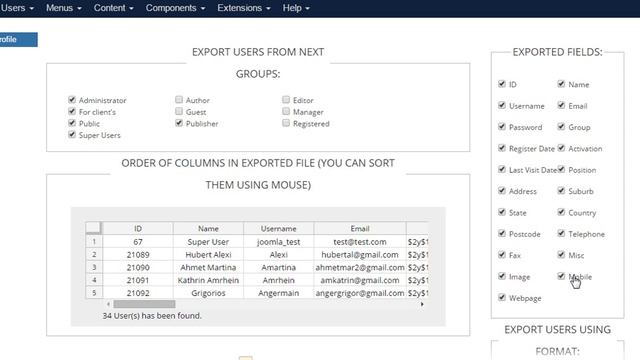The width and height of the screenshot is (640, 360).
Task: Click the scrollbar right arrow
Action: point(422,304)
